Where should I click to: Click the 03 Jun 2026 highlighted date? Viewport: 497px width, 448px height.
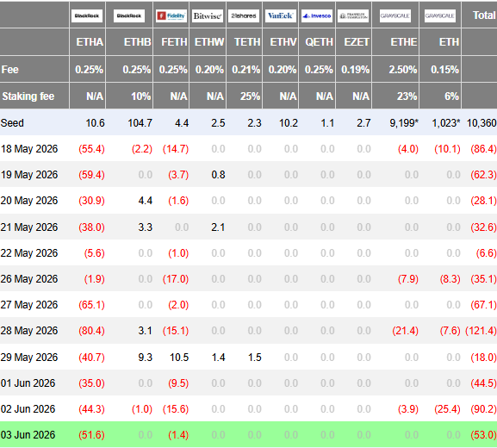[28, 435]
